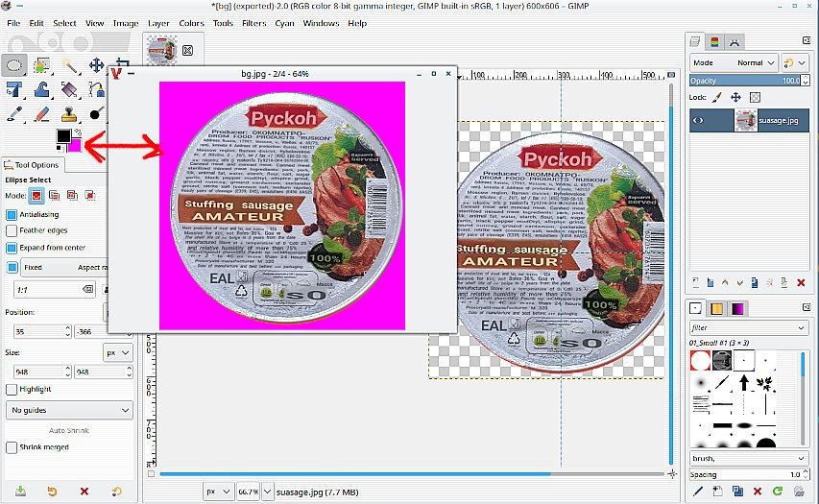
Task: Select the Eraser tool
Action: click(42, 114)
